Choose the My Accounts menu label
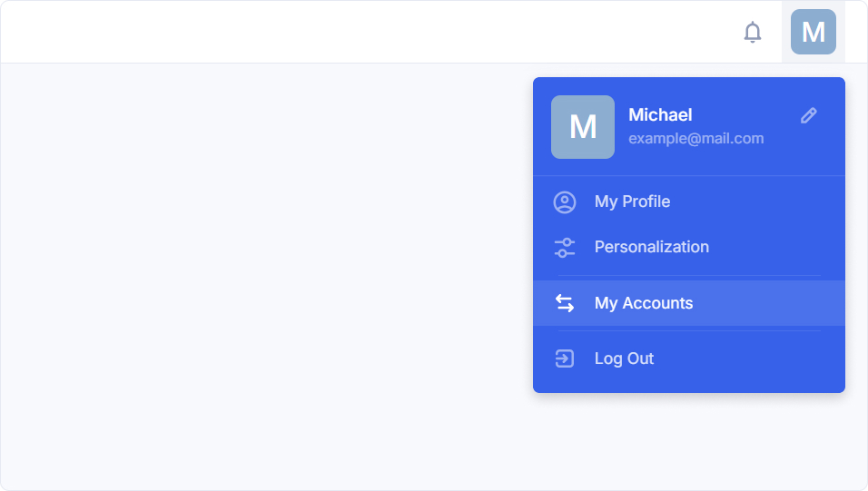Screen dimensions: 868x491 click(643, 303)
